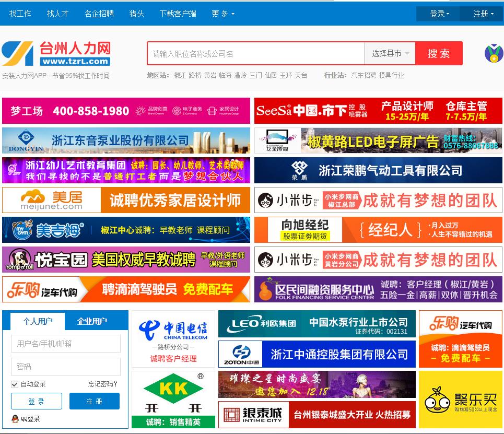Click the medal badge icon beside search

point(494,53)
